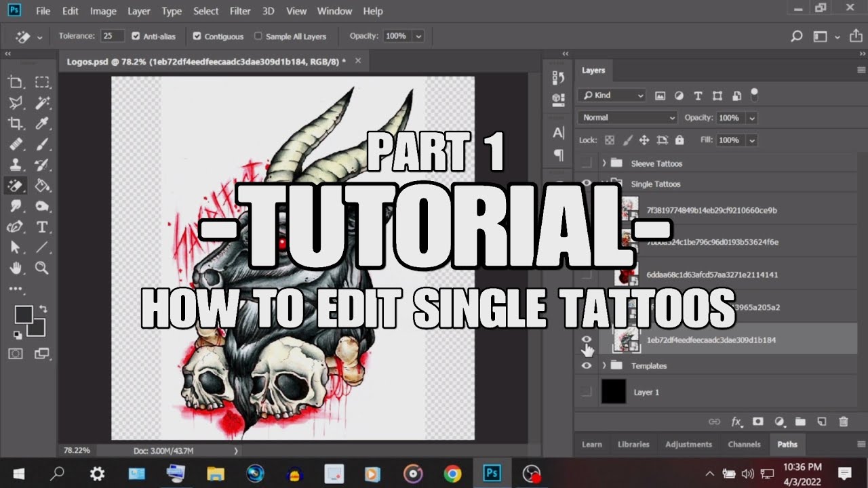Click the swap foreground/background colors arrow
868x488 pixels.
point(43,308)
